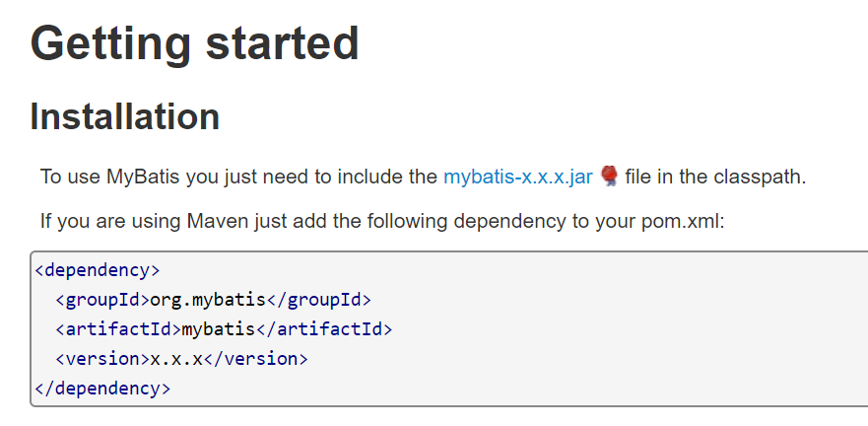868x426 pixels.
Task: Click the opening <dependency> tag in the code
Action: pos(97,269)
